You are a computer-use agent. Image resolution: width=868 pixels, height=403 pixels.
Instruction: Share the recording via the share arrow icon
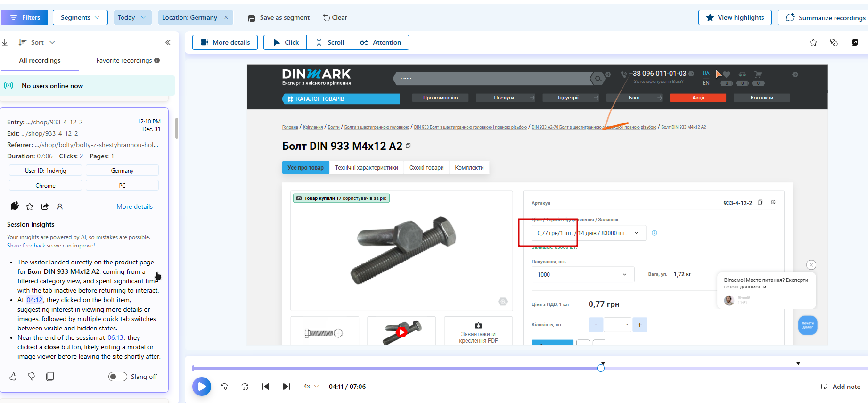[x=45, y=206]
